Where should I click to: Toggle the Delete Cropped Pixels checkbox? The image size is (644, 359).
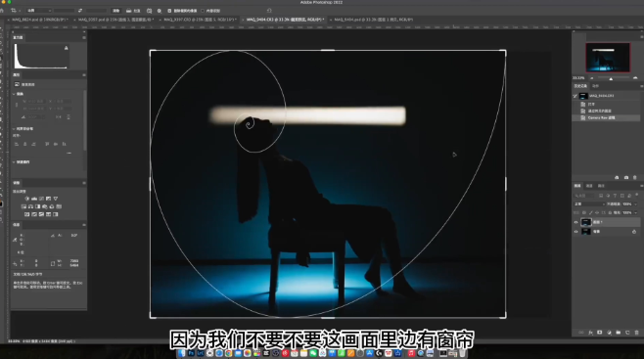[x=169, y=11]
